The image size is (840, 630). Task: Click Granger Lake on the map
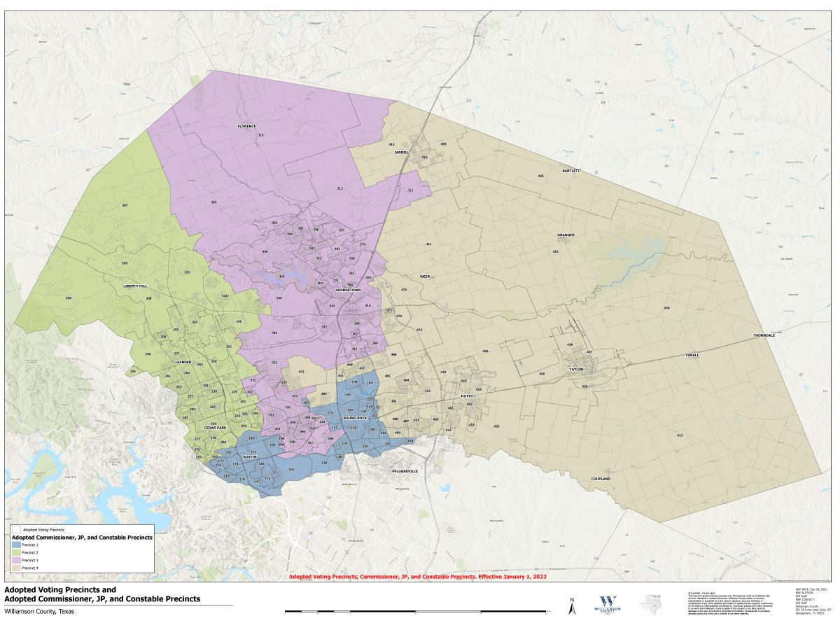click(x=623, y=252)
